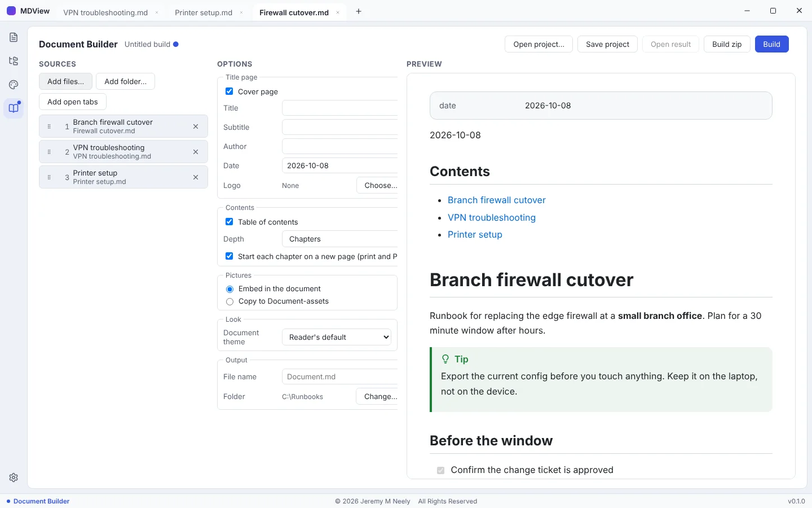Toggle Start each chapter on new page
812x508 pixels.
click(230, 256)
